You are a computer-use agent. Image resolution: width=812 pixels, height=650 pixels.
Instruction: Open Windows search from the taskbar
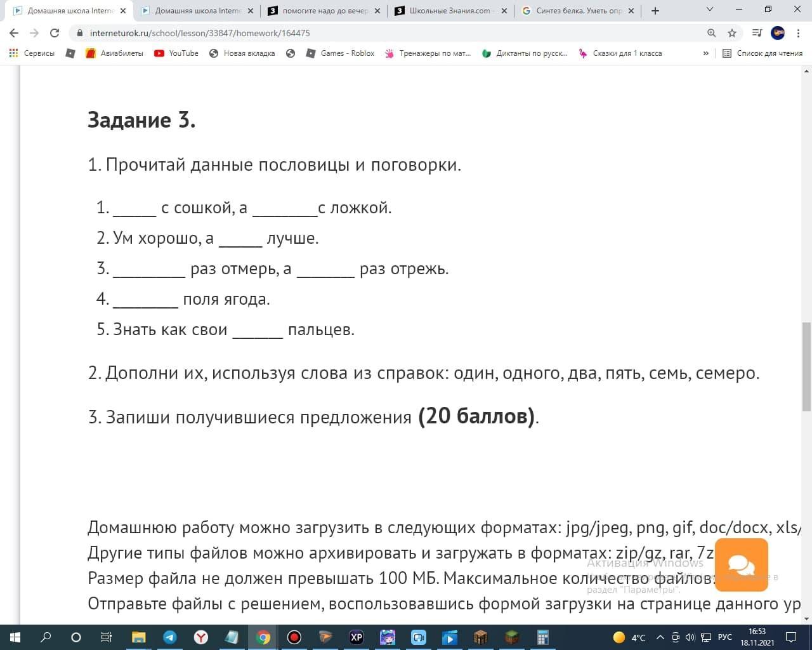pos(46,637)
